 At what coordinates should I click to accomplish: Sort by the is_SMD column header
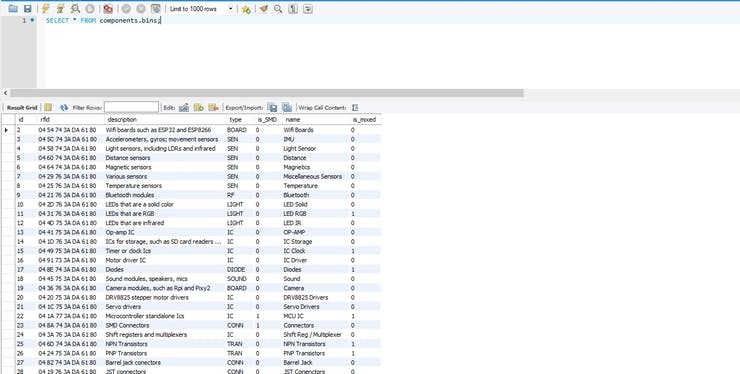pyautogui.click(x=268, y=119)
